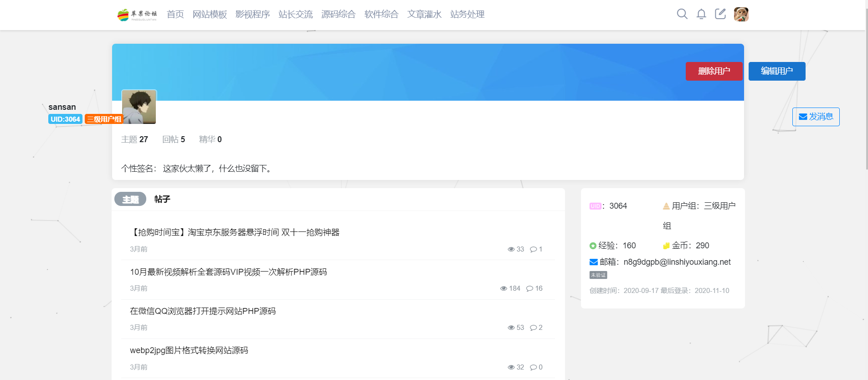Click the blue 编辑用户 button

[x=777, y=71]
